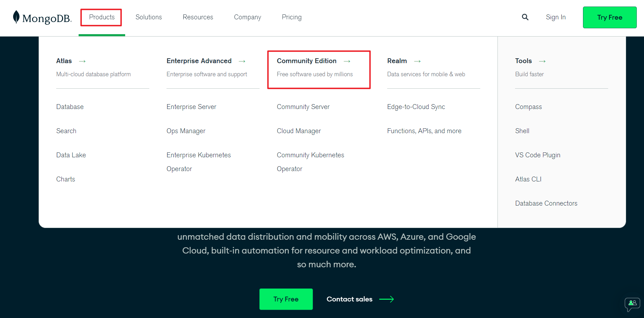Click the arrow next to Community Edition
The image size is (644, 318).
pos(347,61)
